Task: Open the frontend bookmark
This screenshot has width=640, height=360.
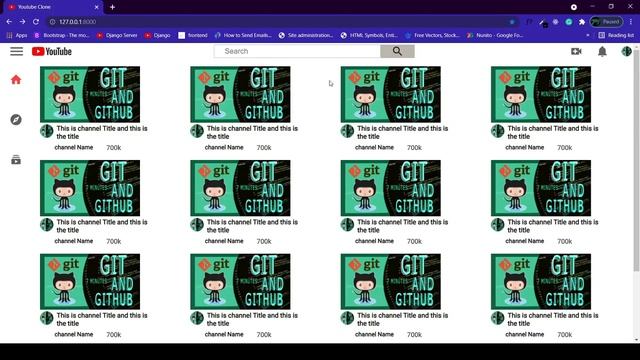Action: coord(193,36)
